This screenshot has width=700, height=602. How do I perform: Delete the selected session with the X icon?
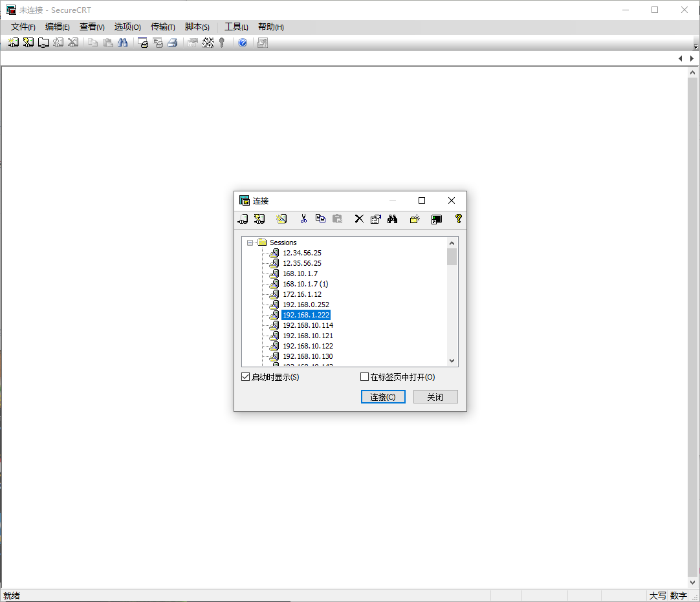tap(359, 219)
